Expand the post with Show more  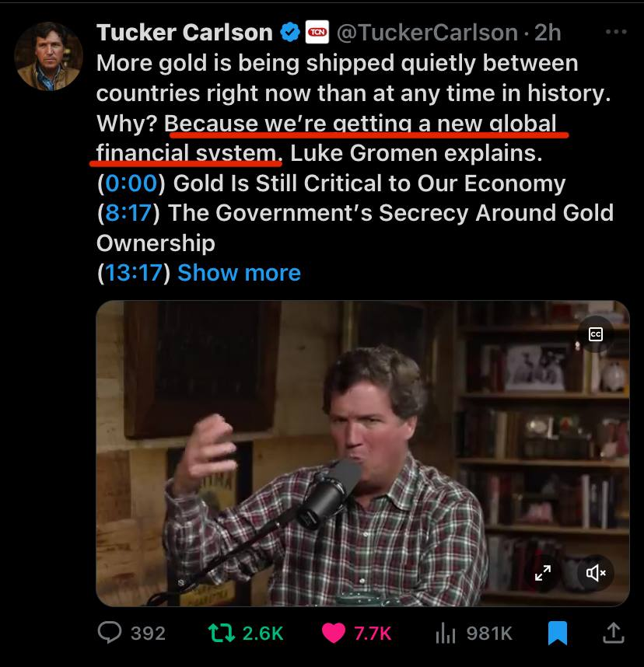pyautogui.click(x=240, y=273)
